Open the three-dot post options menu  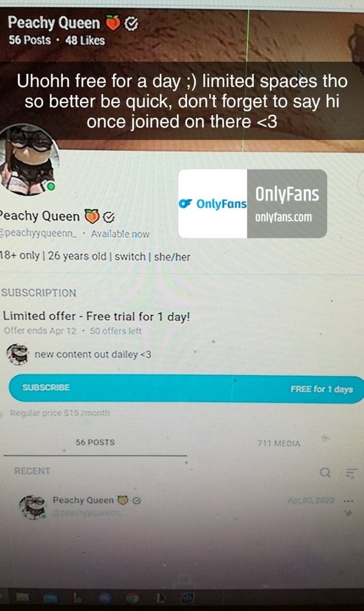click(349, 501)
